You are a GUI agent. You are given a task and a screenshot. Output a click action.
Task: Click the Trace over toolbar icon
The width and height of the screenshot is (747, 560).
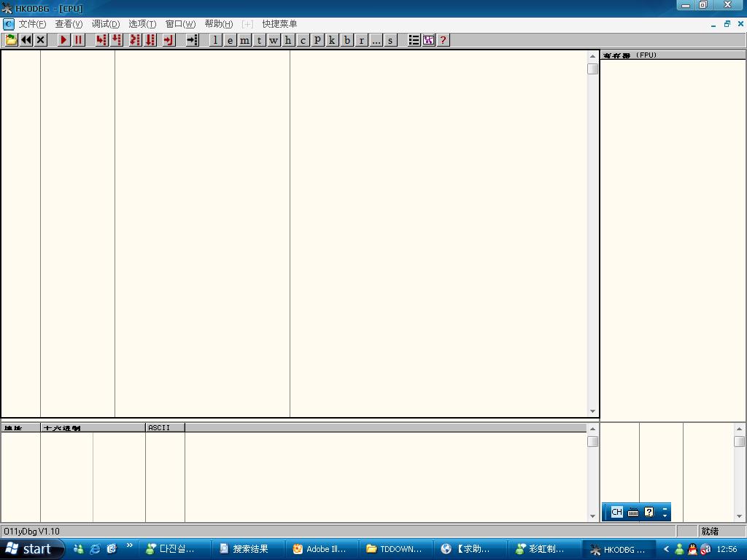150,40
